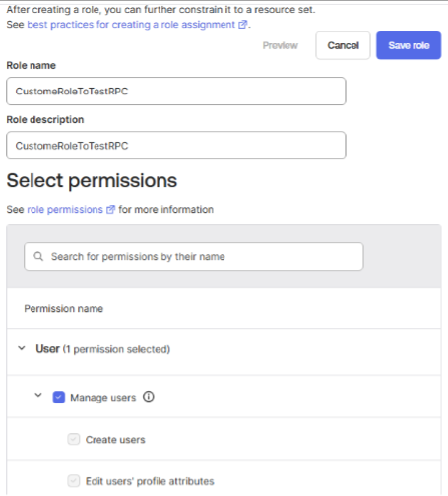
Task: Open best practices for role assignment link
Action: click(x=131, y=25)
